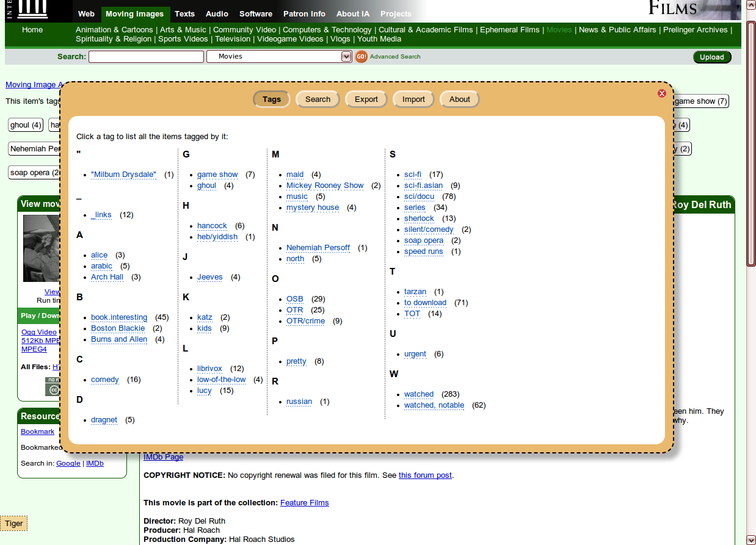Go to the Audio section in the top menu

pos(217,13)
